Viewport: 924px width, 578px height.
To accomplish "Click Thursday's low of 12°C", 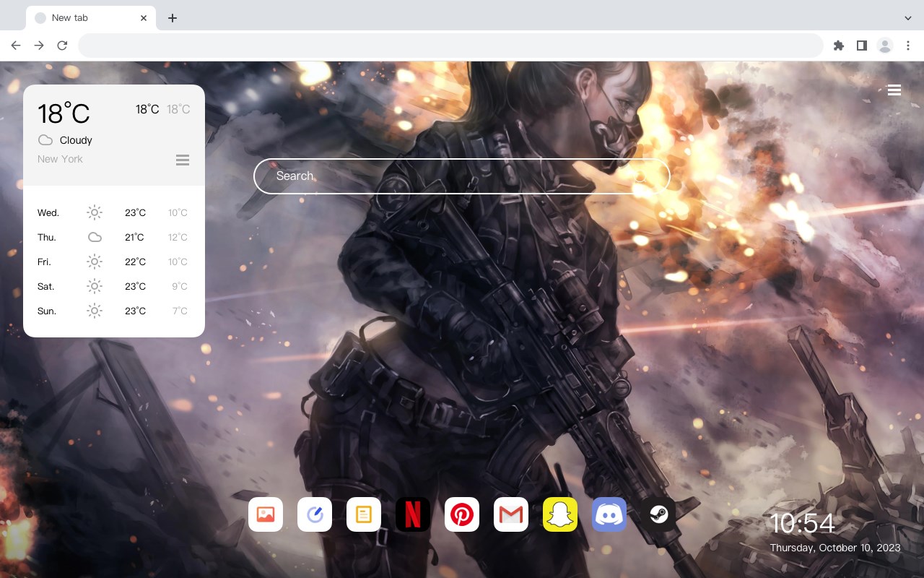I will pos(178,237).
